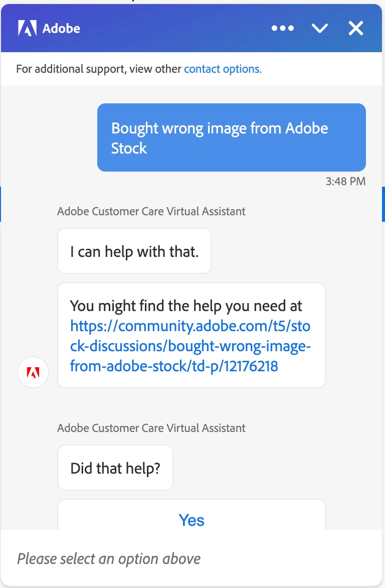385x588 pixels.
Task: Click the 'You might find the help' text
Action: click(x=186, y=306)
